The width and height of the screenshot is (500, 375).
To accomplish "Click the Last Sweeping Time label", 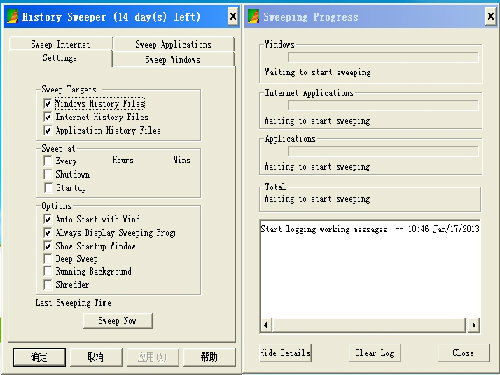I will tap(73, 303).
